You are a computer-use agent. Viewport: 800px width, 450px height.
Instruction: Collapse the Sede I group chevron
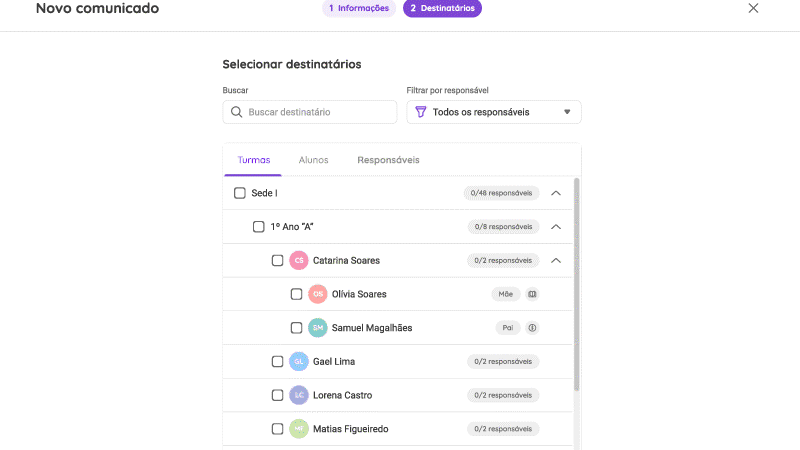click(x=556, y=193)
